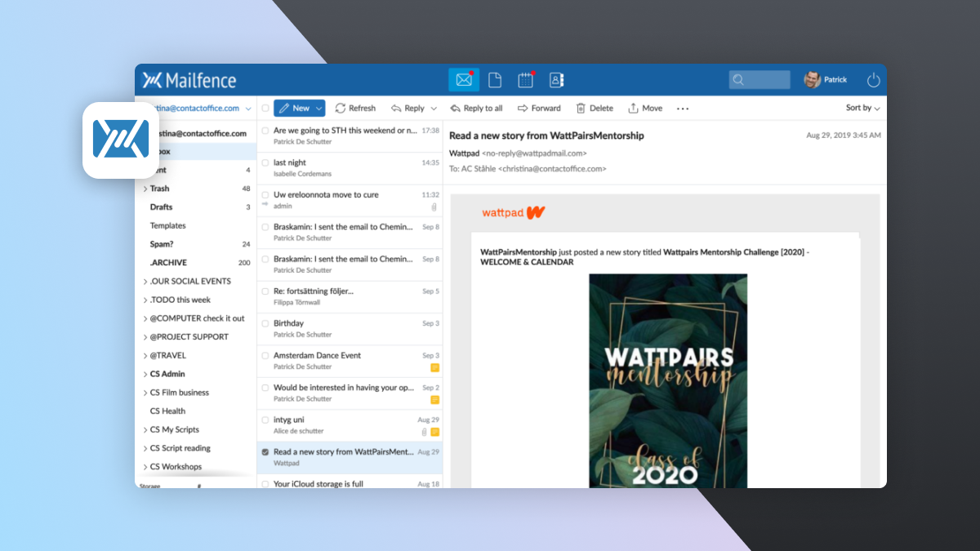Click the Refresh button label
The image size is (980, 551).
coord(362,108)
